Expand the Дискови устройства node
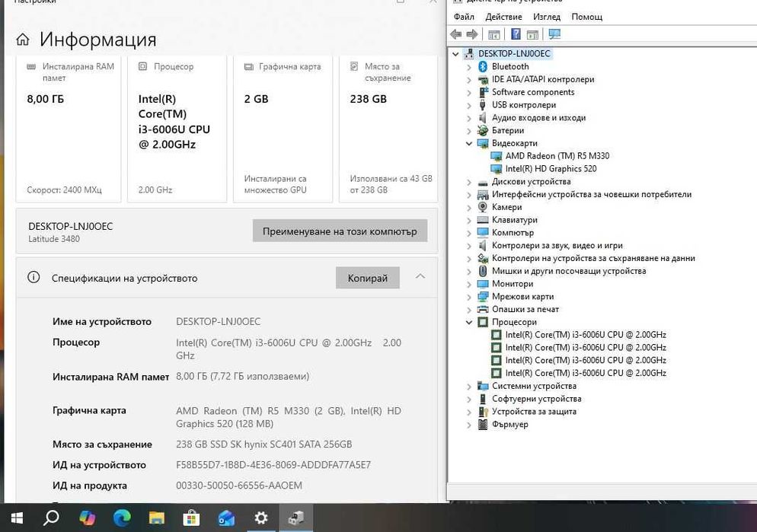This screenshot has height=532, width=757. click(469, 182)
